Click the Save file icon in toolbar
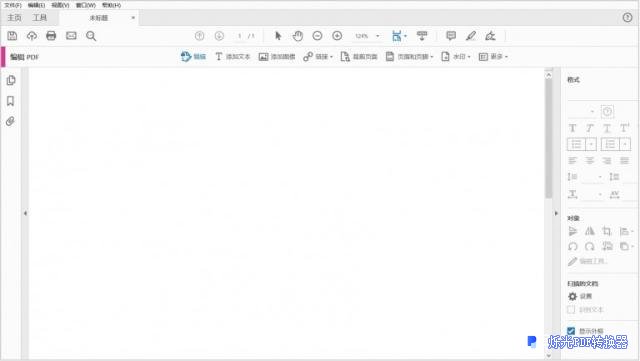Viewport: 640px width, 361px height. [12, 36]
